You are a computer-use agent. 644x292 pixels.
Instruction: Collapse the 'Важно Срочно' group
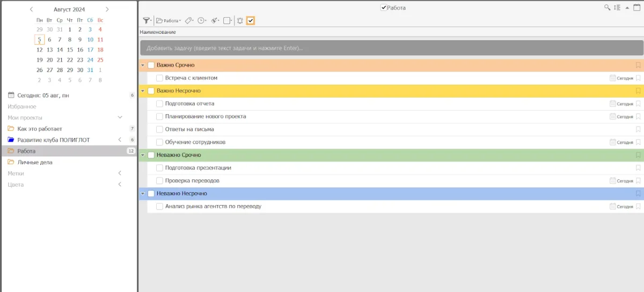point(143,65)
